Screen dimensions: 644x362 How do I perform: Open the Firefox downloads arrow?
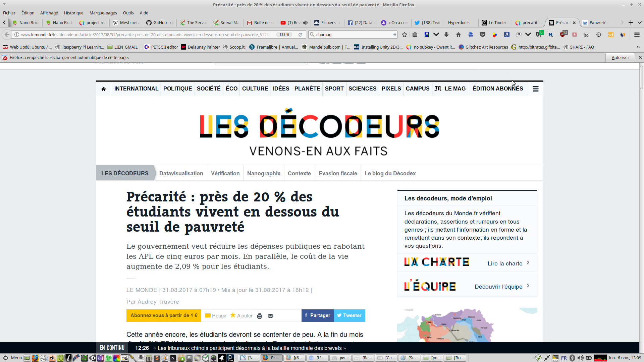tap(446, 35)
